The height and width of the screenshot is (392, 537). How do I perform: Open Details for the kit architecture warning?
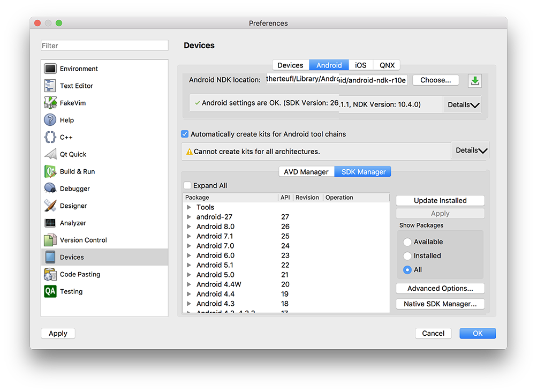pos(470,150)
